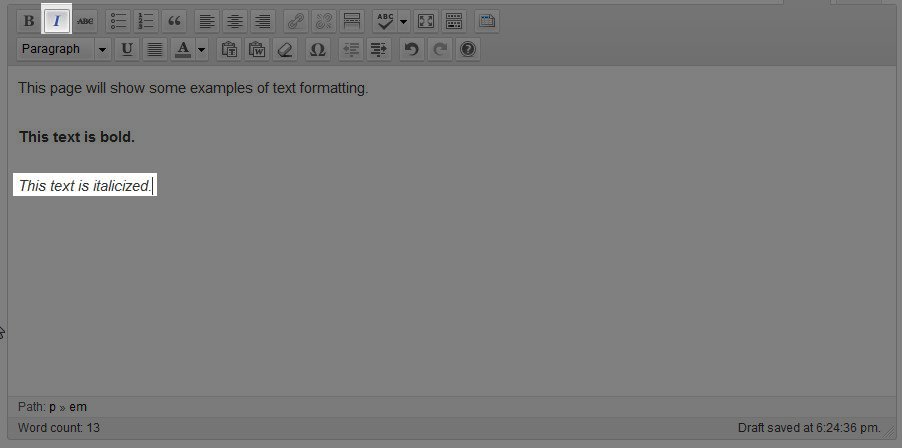Insert a custom special character
The height and width of the screenshot is (448, 902).
pyautogui.click(x=318, y=49)
